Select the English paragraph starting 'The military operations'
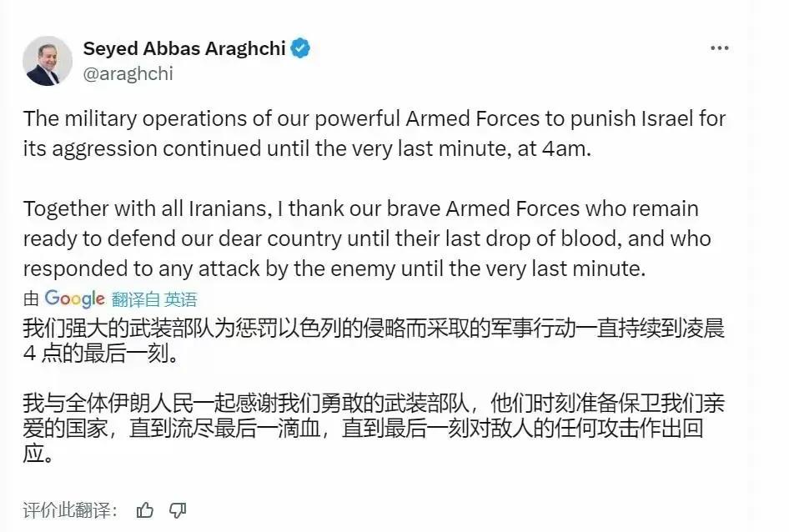 (x=374, y=133)
